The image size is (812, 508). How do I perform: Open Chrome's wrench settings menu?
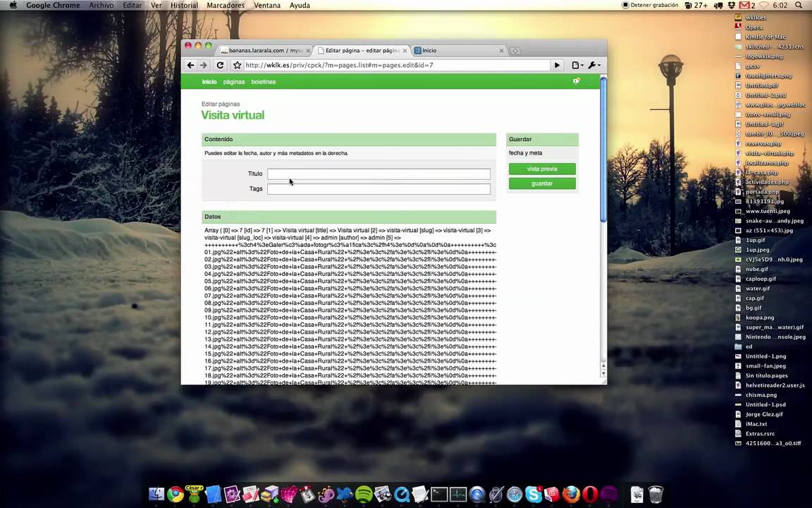point(594,66)
